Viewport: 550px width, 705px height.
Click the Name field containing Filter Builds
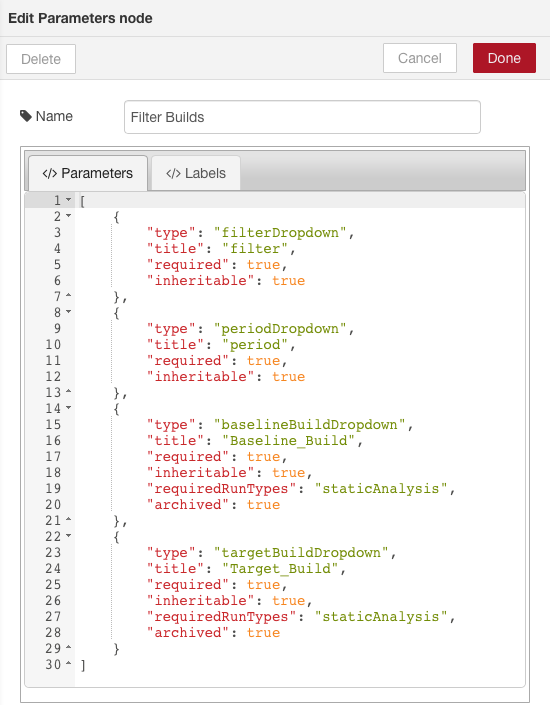click(x=302, y=117)
